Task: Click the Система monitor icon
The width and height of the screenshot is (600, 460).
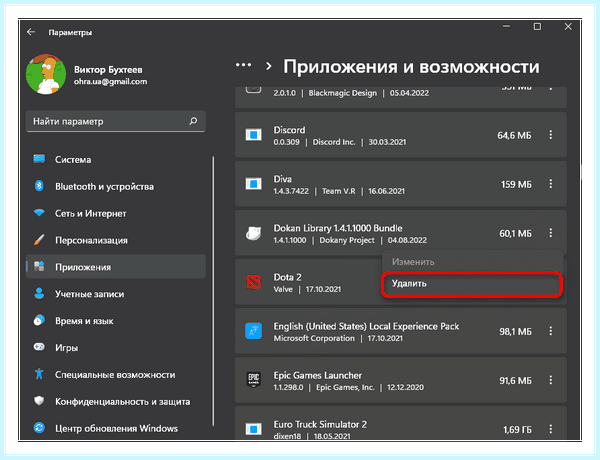Action: [x=39, y=159]
